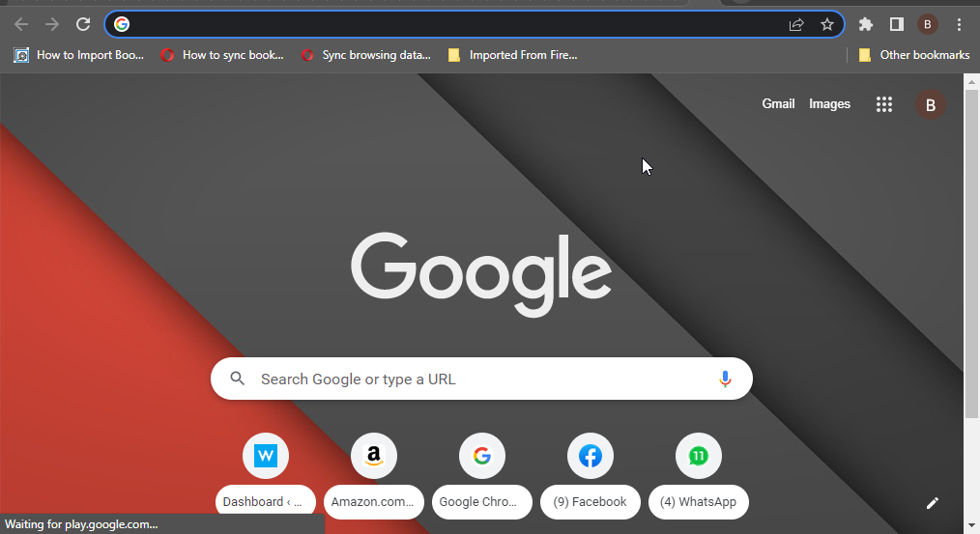This screenshot has width=980, height=534.
Task: Click the Google logo
Action: pos(481,275)
